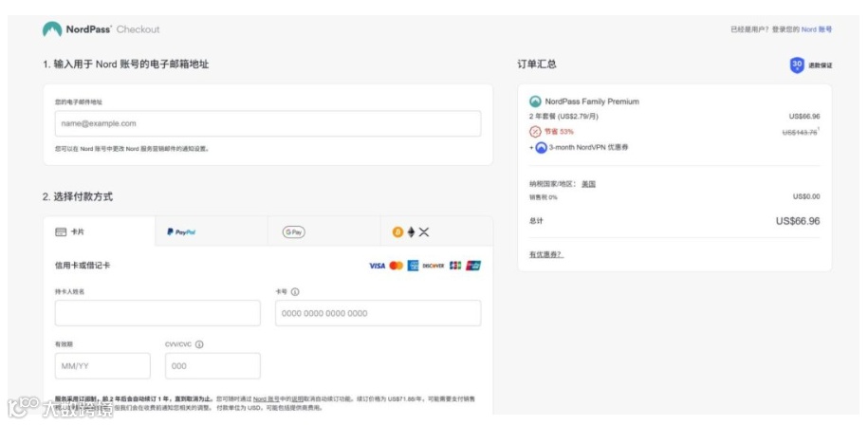Click the XRP icon in the crypto tab
The width and height of the screenshot is (868, 425).
424,232
